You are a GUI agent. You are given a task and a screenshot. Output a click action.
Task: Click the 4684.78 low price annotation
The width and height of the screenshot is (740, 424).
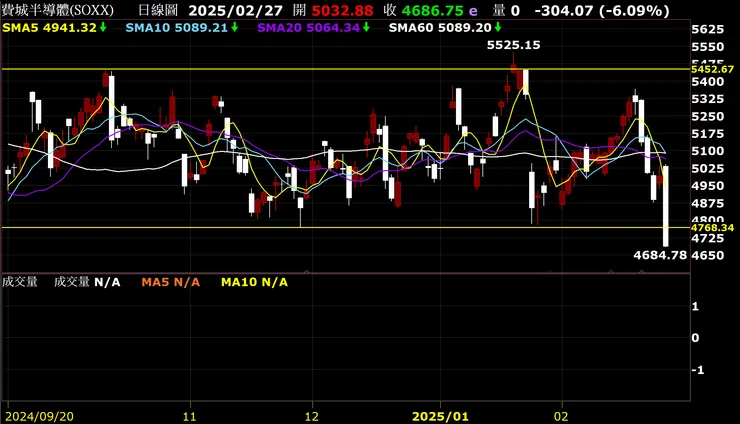[x=660, y=255]
